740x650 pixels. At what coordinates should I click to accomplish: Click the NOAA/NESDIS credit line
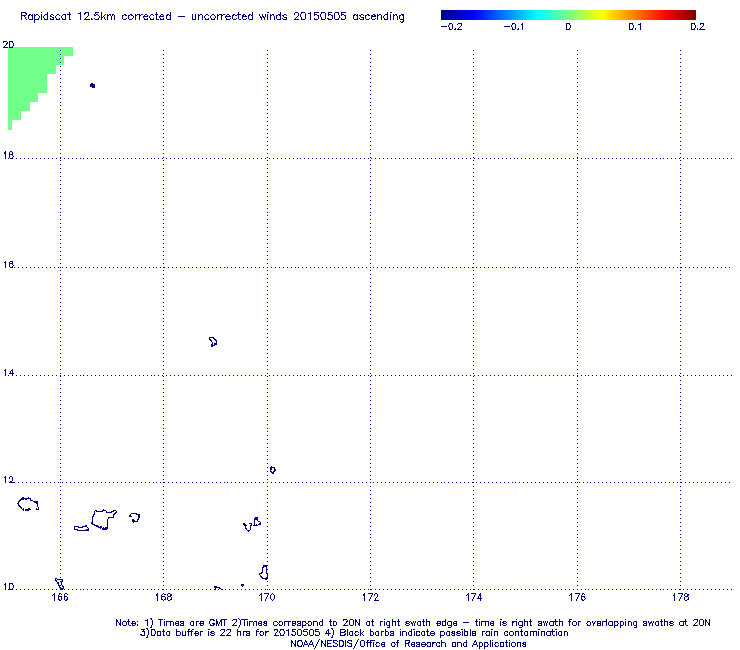[x=408, y=644]
